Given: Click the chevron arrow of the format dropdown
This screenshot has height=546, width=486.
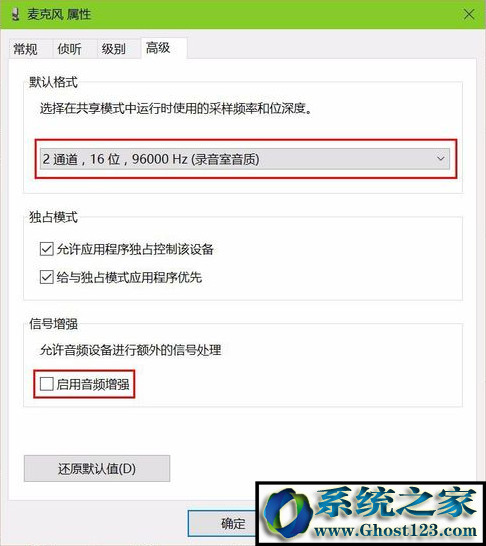Looking at the screenshot, I should [x=440, y=159].
